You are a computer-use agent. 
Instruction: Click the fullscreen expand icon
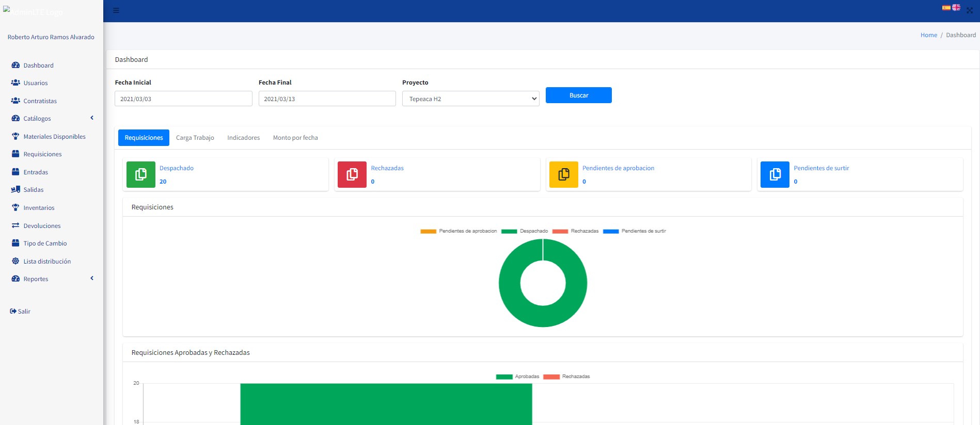[x=970, y=11]
